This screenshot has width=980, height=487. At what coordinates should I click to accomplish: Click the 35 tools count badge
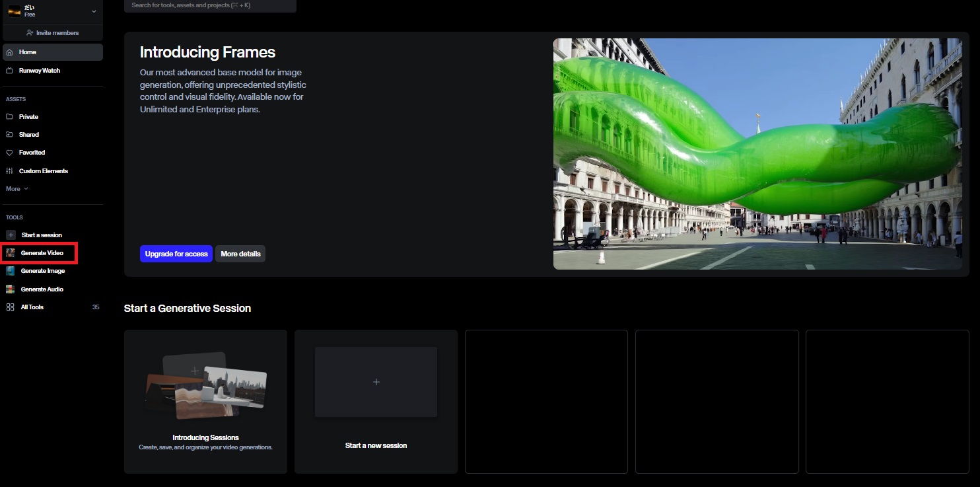point(96,307)
